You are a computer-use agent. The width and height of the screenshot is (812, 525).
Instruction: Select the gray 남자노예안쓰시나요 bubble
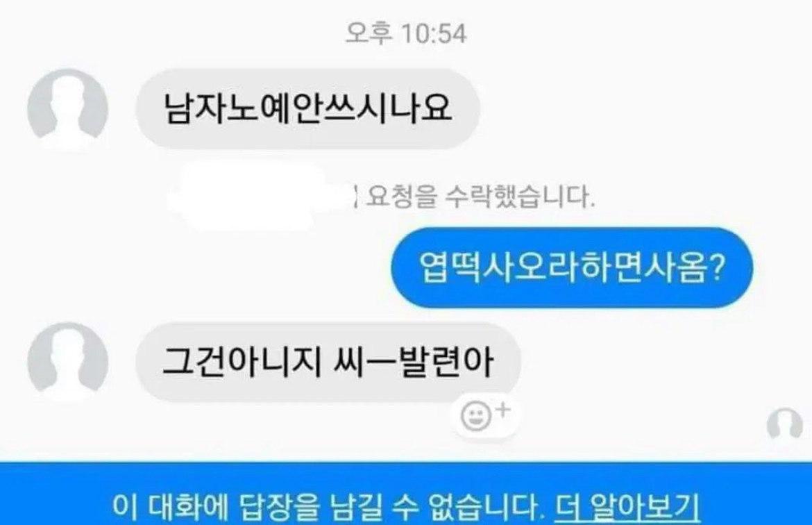307,109
